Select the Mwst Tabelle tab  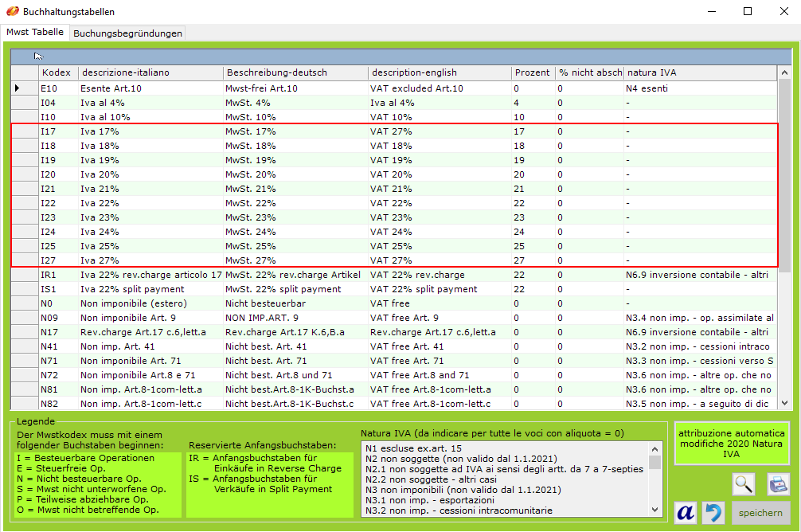35,32
